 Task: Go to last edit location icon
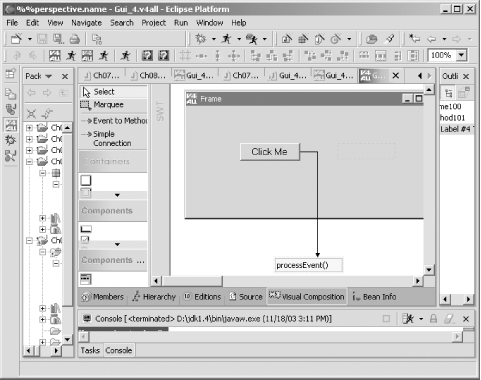tap(414, 39)
